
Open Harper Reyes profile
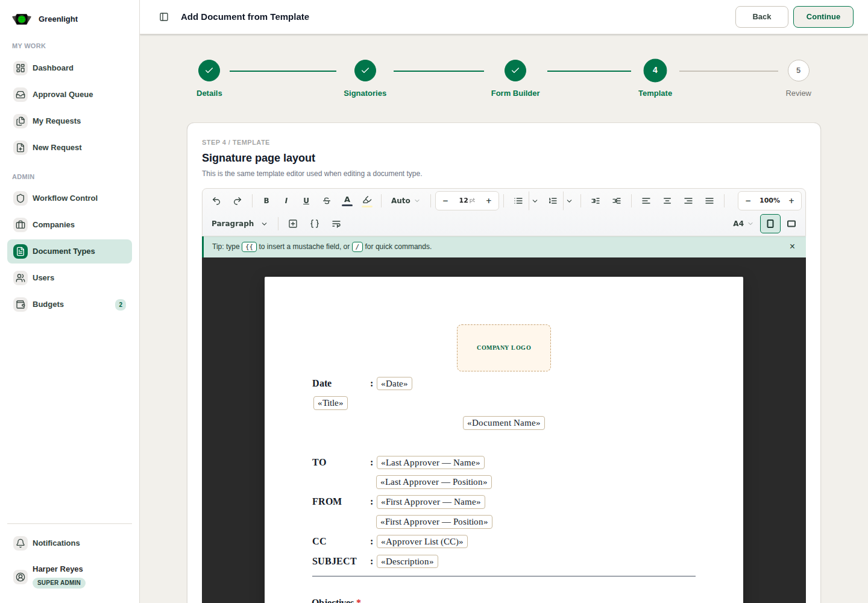[x=69, y=576]
